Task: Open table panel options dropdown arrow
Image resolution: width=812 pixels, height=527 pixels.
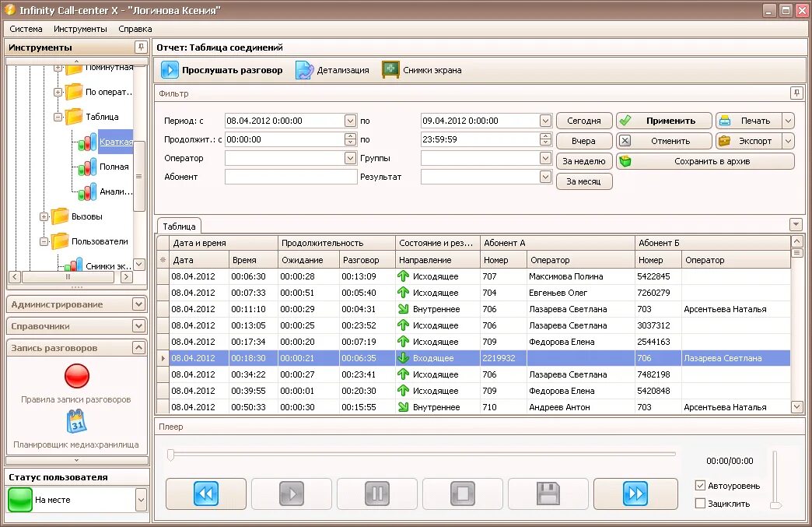Action: coord(796,224)
